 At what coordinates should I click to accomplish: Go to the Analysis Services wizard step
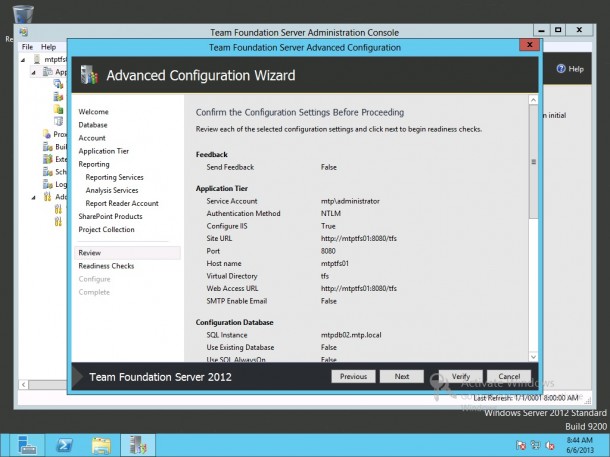click(112, 190)
